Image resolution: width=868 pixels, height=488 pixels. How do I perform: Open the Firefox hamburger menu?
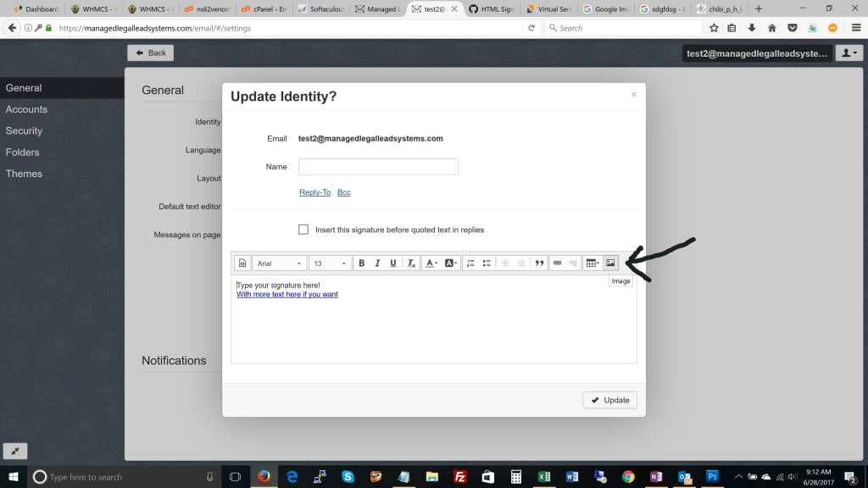click(x=856, y=28)
